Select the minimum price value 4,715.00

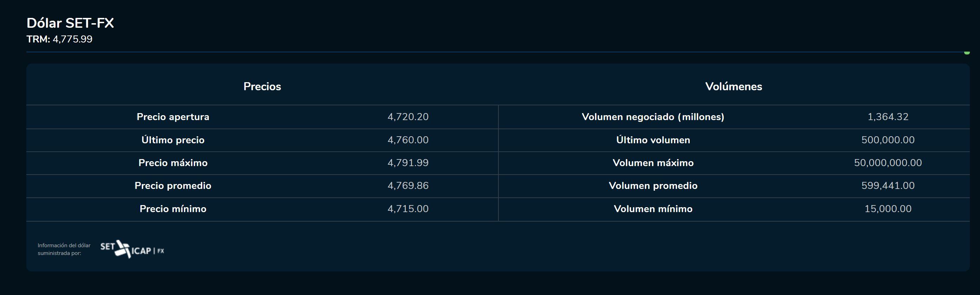pos(408,209)
